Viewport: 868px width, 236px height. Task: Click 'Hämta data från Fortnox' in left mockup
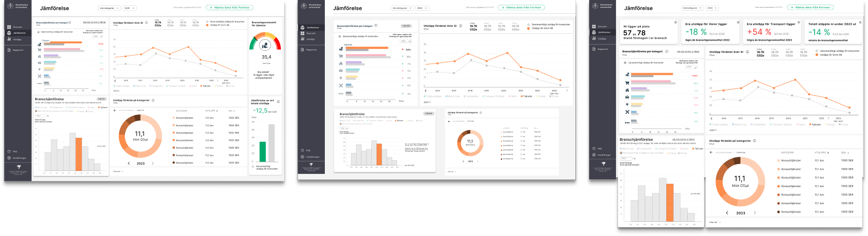coord(230,8)
